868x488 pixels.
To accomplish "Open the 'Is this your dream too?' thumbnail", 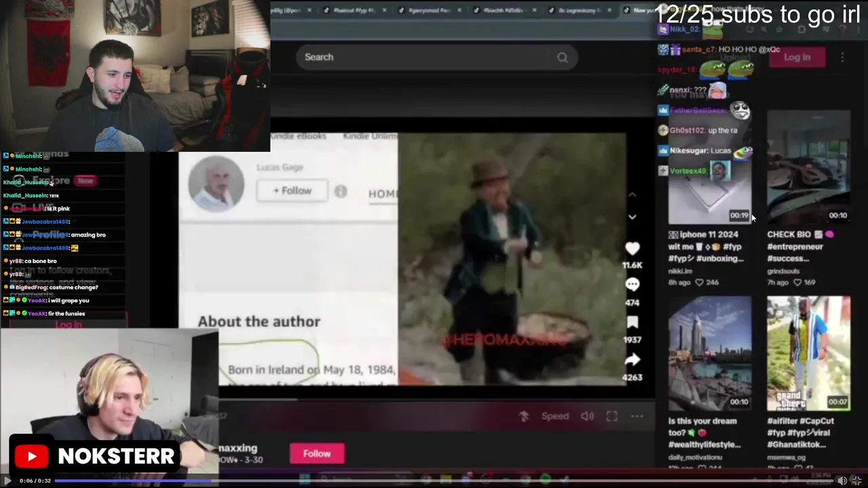I will point(709,353).
